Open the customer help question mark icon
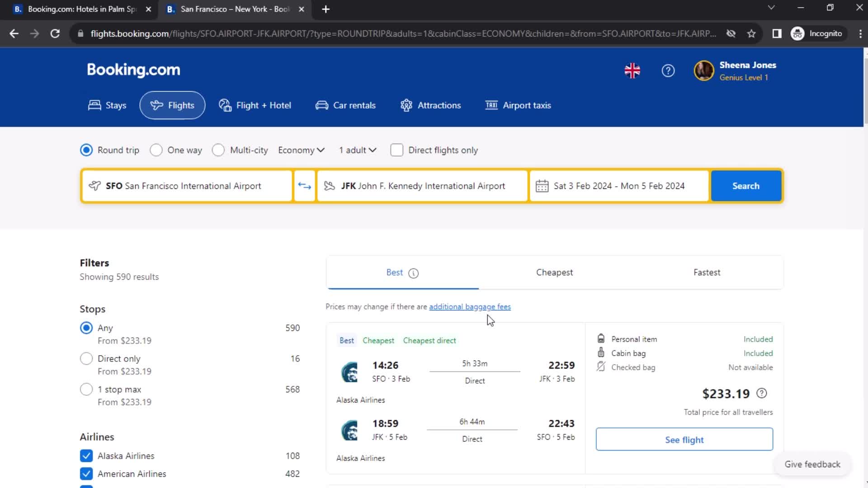 pos(668,70)
